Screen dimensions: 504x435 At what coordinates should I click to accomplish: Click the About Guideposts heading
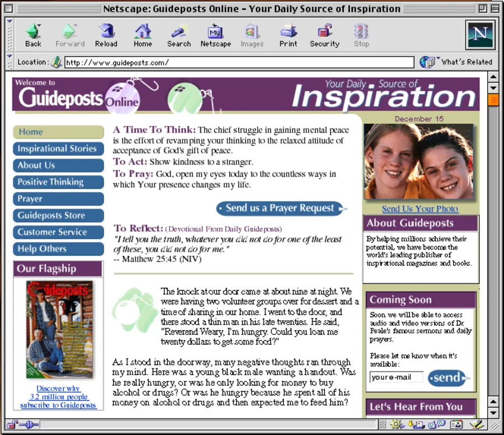click(x=421, y=223)
